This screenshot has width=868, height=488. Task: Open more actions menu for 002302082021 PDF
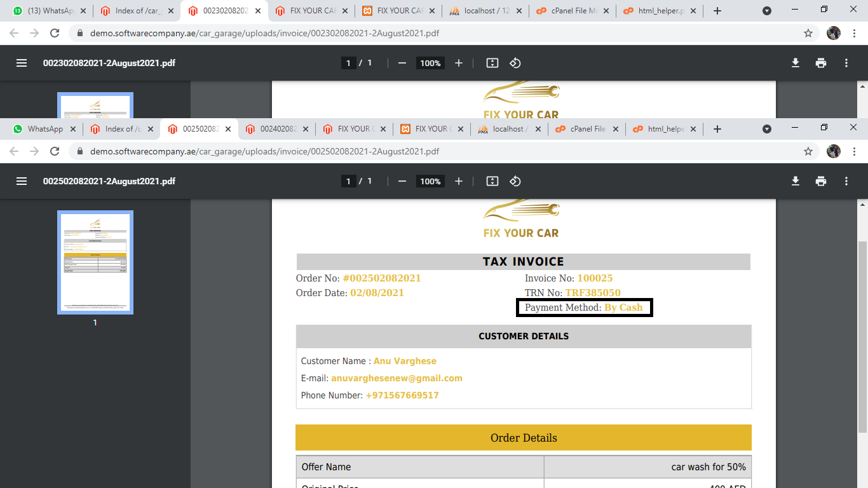coord(846,63)
